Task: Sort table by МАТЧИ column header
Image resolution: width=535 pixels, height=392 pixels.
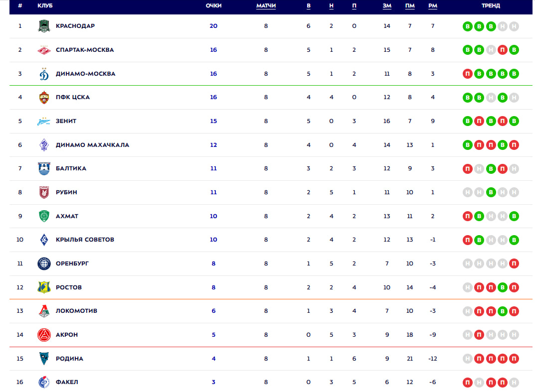Action: click(x=266, y=6)
